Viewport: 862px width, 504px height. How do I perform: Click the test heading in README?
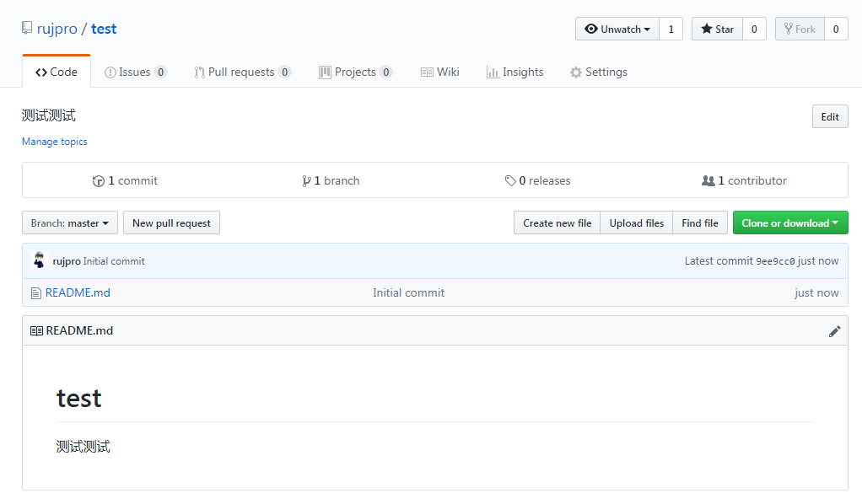point(79,399)
